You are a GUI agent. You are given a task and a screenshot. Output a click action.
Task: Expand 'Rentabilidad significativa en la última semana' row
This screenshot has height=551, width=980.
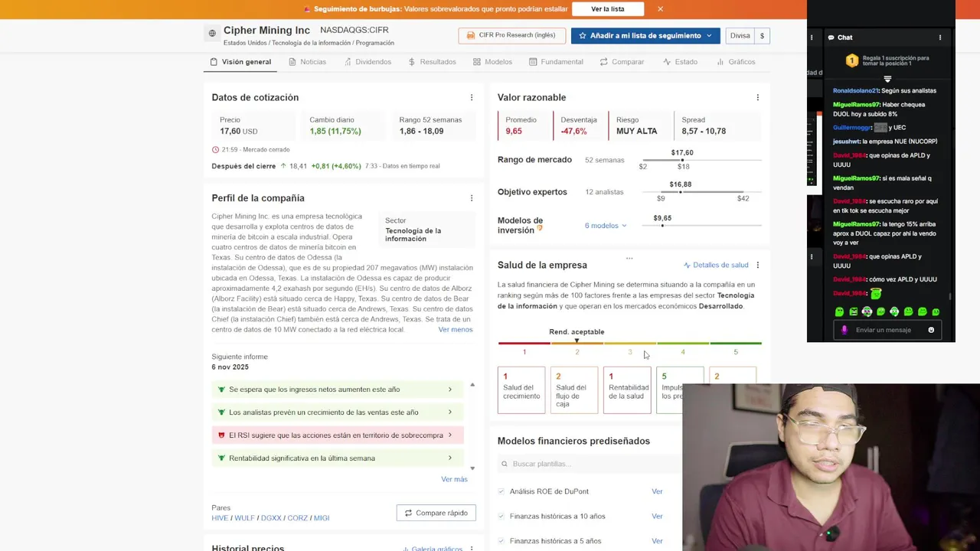pyautogui.click(x=337, y=458)
